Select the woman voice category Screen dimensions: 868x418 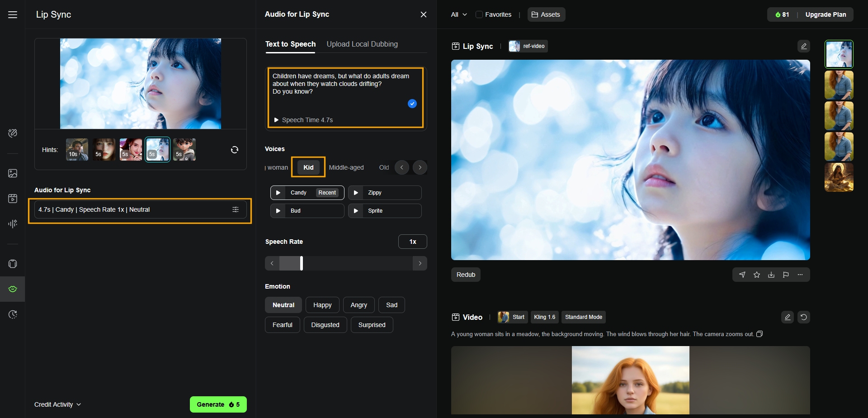tap(277, 167)
